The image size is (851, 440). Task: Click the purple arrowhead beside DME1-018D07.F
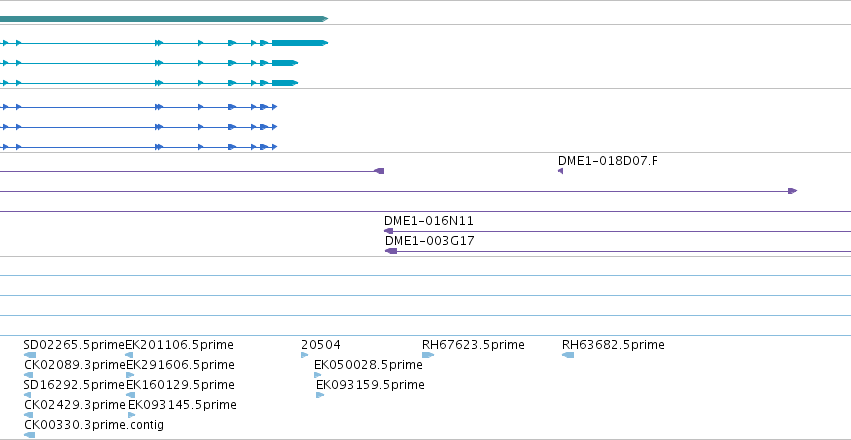click(x=560, y=171)
